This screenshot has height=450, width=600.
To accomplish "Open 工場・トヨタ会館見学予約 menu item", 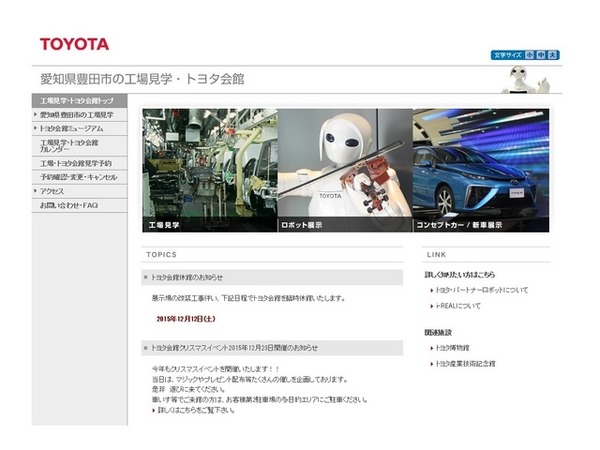I will pyautogui.click(x=80, y=163).
